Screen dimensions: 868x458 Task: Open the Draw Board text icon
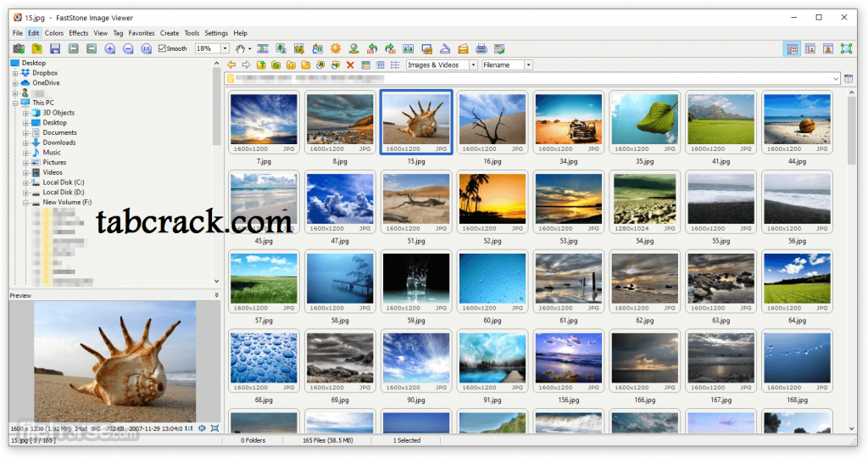click(x=317, y=48)
